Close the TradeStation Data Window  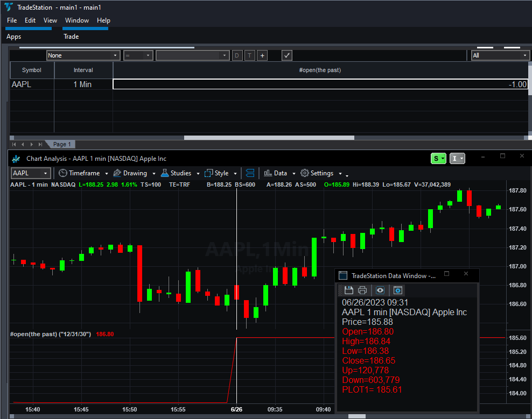466,274
